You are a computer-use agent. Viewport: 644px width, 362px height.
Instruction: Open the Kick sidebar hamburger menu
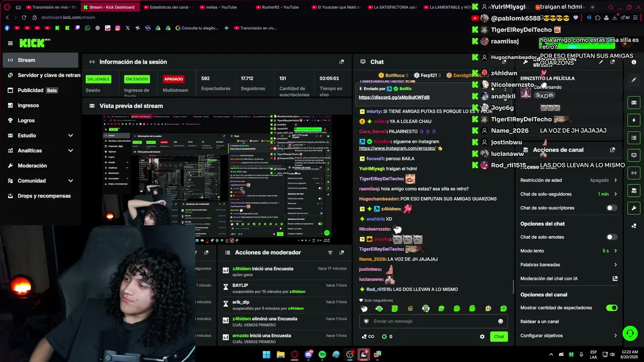coord(10,43)
